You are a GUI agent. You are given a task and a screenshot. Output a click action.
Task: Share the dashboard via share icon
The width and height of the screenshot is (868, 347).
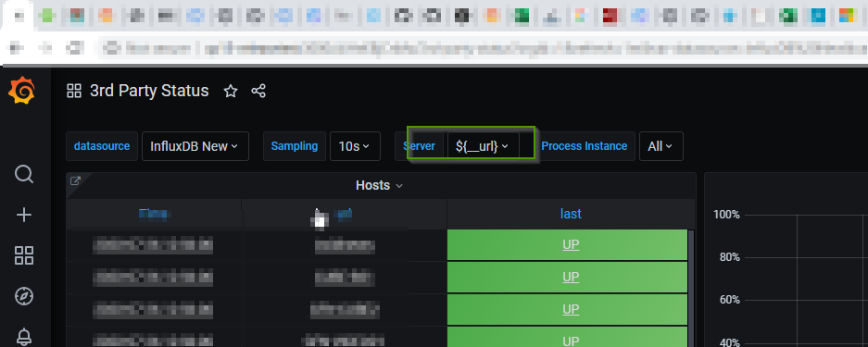click(258, 92)
